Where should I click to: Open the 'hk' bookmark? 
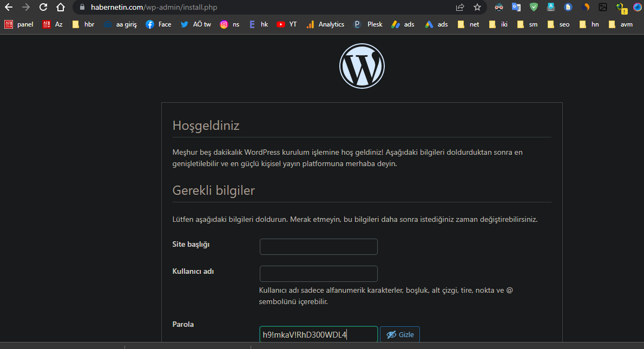258,25
